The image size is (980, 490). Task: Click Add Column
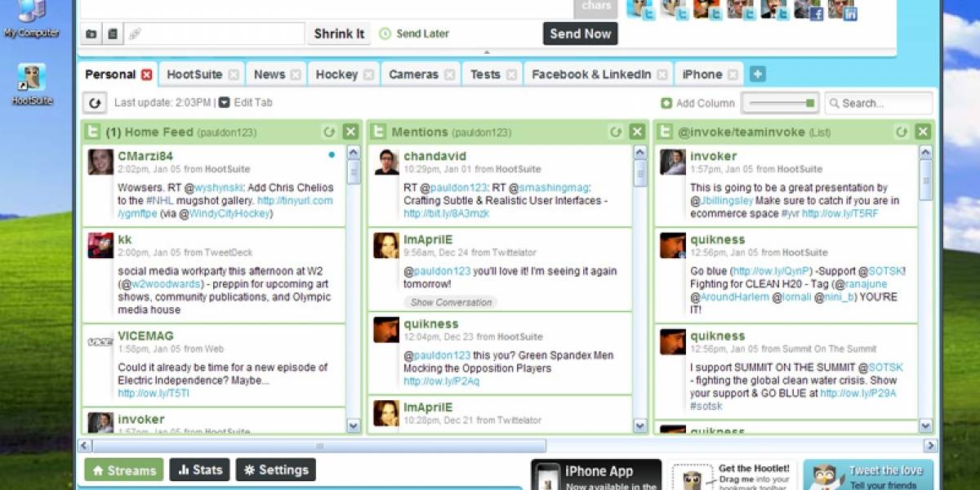[x=698, y=103]
